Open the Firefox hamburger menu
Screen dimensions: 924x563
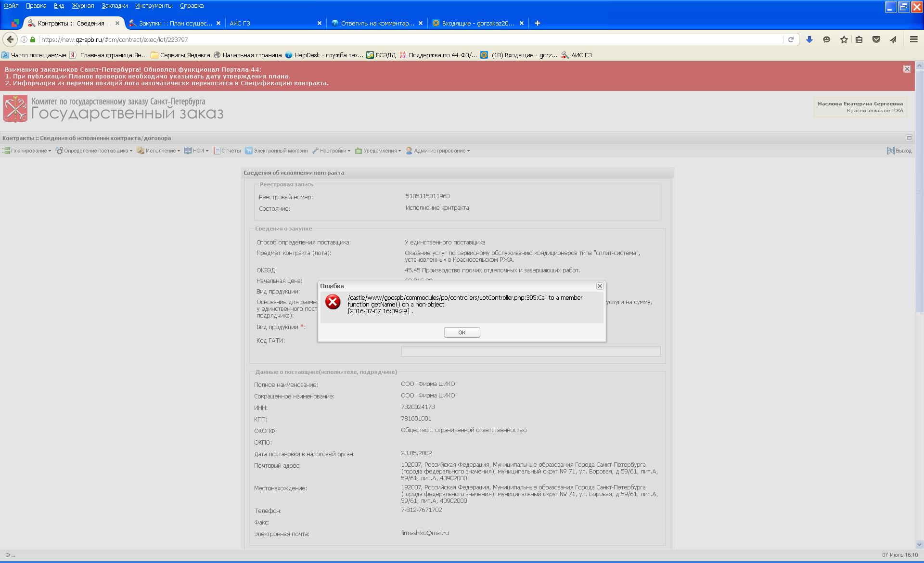[913, 39]
